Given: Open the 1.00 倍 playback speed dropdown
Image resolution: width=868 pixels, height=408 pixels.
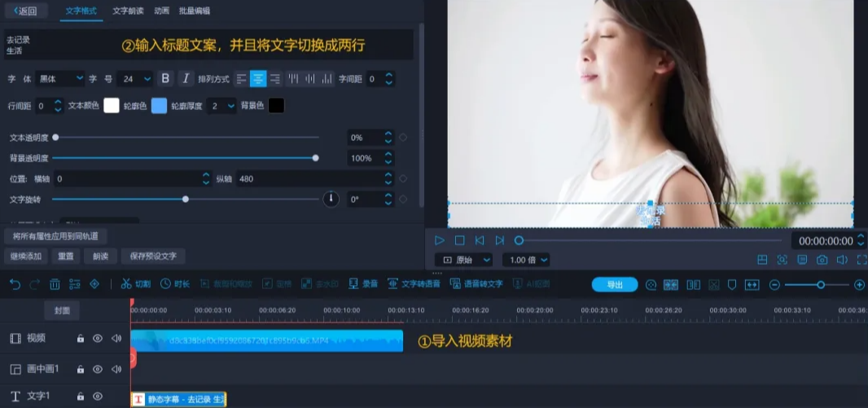Looking at the screenshot, I should pos(526,260).
